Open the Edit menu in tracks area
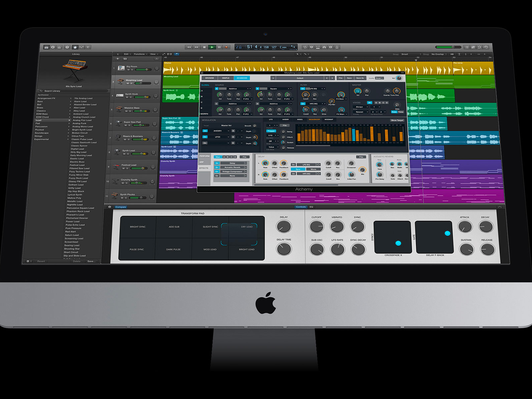This screenshot has width=532, height=399. click(127, 54)
